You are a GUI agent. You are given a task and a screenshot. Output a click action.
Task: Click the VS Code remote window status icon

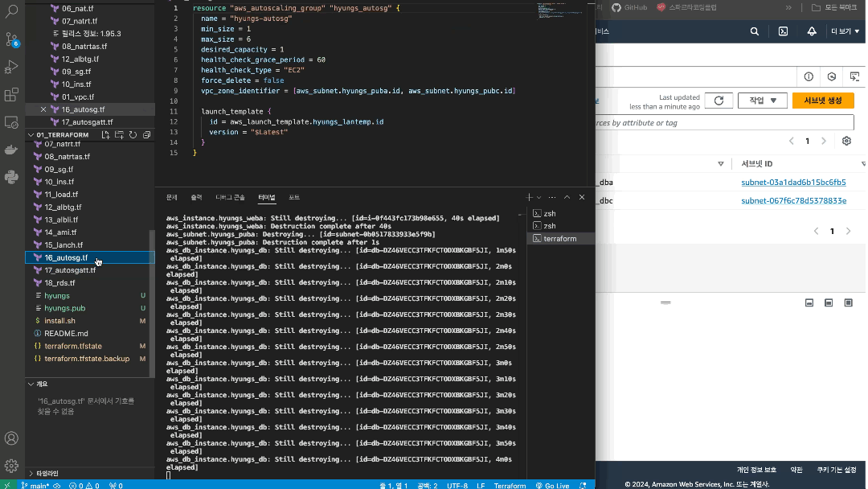pyautogui.click(x=7, y=485)
